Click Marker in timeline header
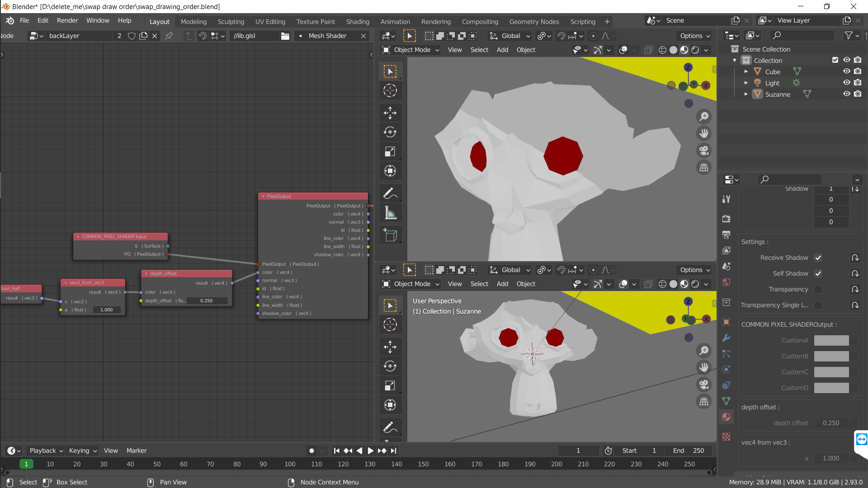Image resolution: width=868 pixels, height=488 pixels. point(137,450)
